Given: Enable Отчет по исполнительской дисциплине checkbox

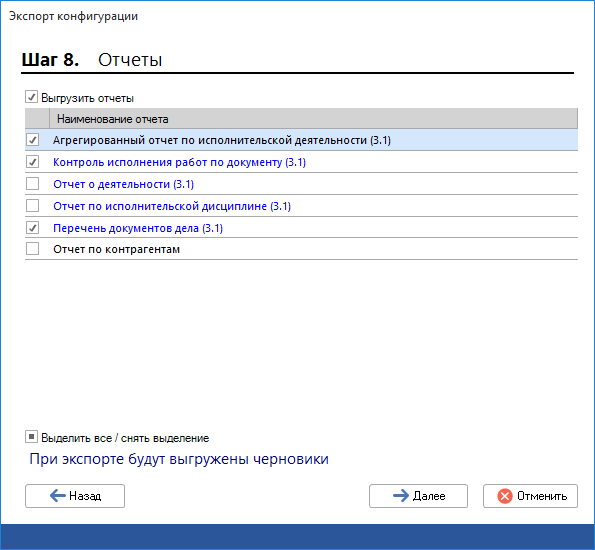Looking at the screenshot, I should pos(33,206).
